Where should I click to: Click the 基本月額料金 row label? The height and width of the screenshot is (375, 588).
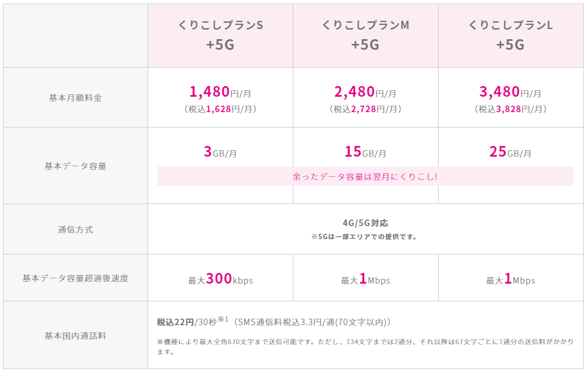75,98
